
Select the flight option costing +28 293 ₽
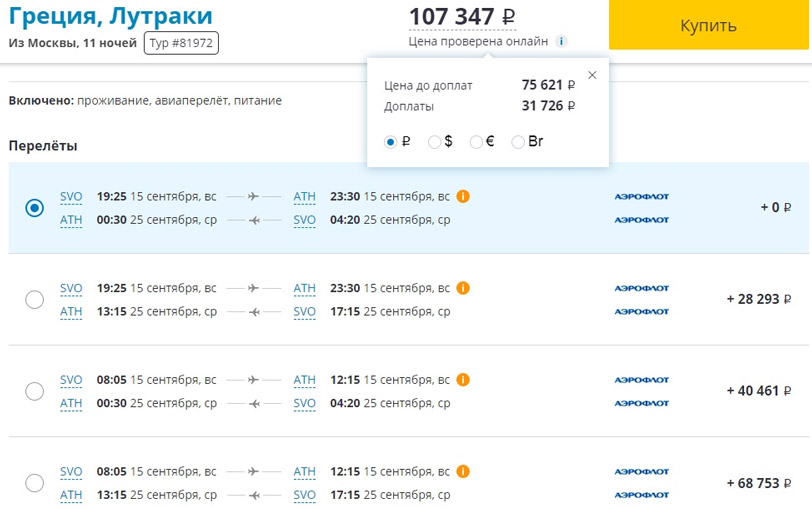click(x=34, y=299)
